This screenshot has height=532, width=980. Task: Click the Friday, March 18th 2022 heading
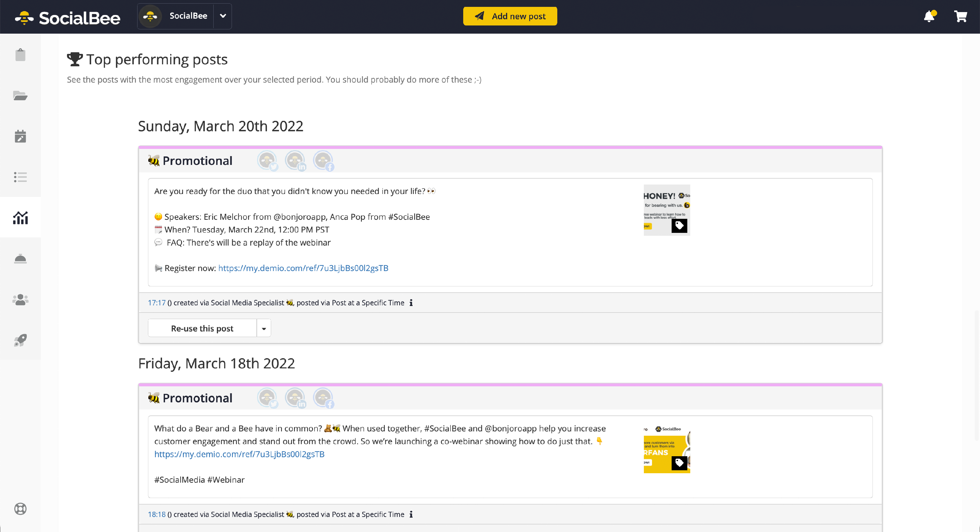[x=217, y=363]
